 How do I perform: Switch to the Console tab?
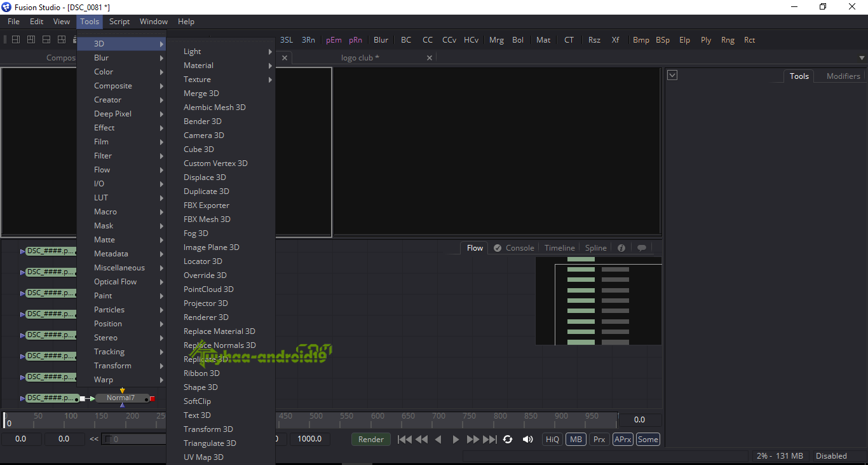point(514,248)
